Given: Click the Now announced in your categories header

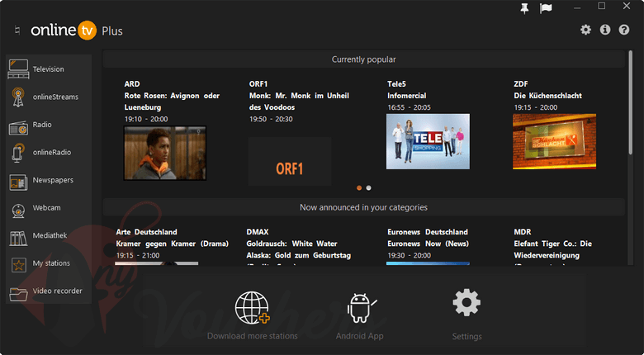Looking at the screenshot, I should click(363, 207).
